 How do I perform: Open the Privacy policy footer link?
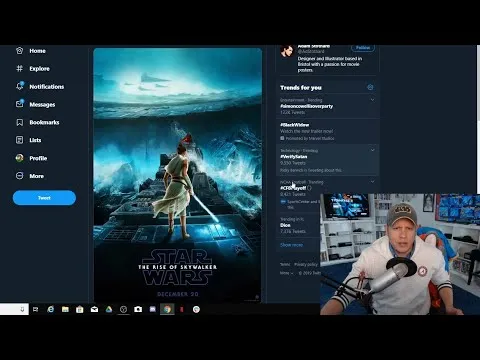click(306, 264)
